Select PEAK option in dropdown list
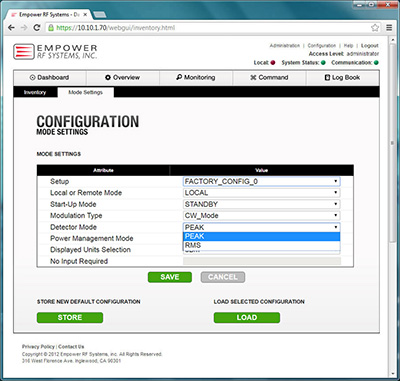Viewport: 400px width, 381px height. click(262, 236)
